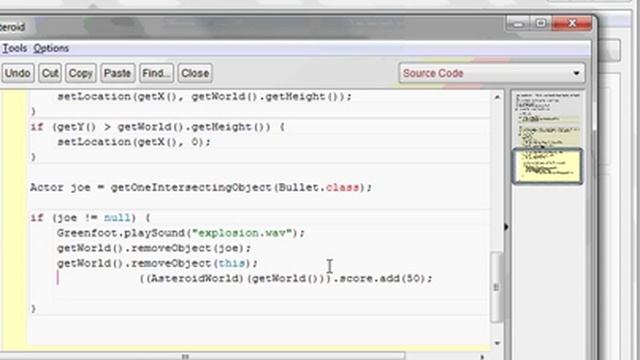Maximize the editor window
640x360 pixels.
[541, 24]
